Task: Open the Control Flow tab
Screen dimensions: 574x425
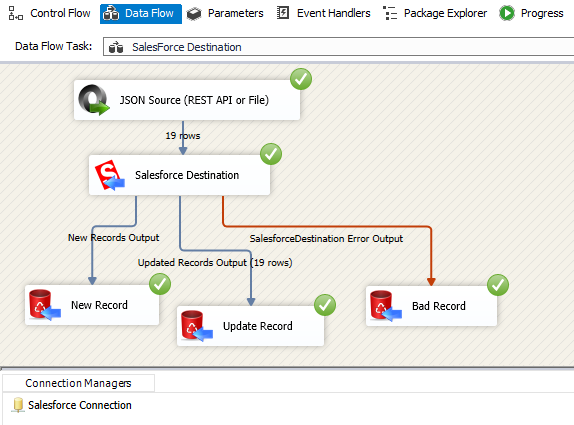Action: [x=49, y=14]
